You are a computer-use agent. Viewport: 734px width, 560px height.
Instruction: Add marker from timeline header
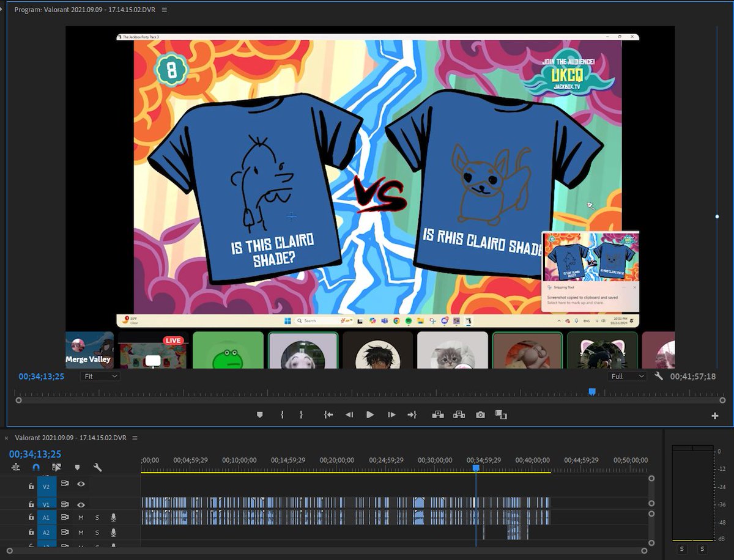click(77, 467)
